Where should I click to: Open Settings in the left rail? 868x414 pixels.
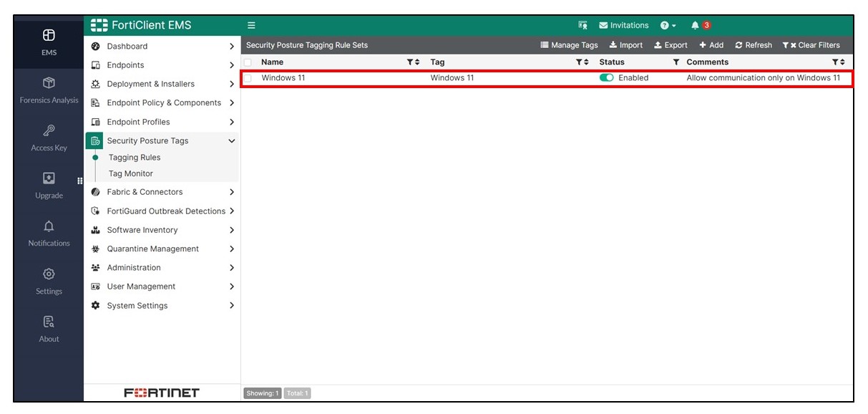pyautogui.click(x=49, y=281)
